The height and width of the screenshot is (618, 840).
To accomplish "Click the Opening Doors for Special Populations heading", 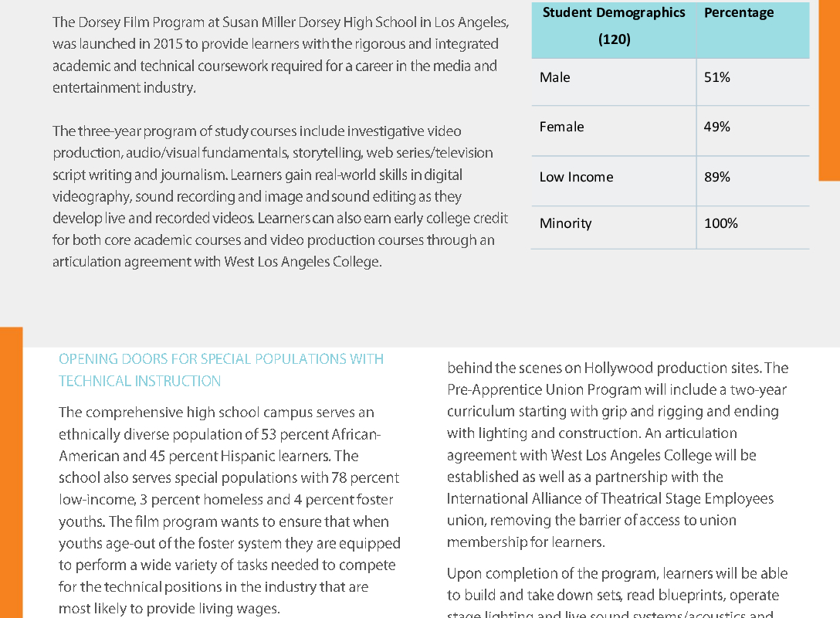I will coord(221,370).
